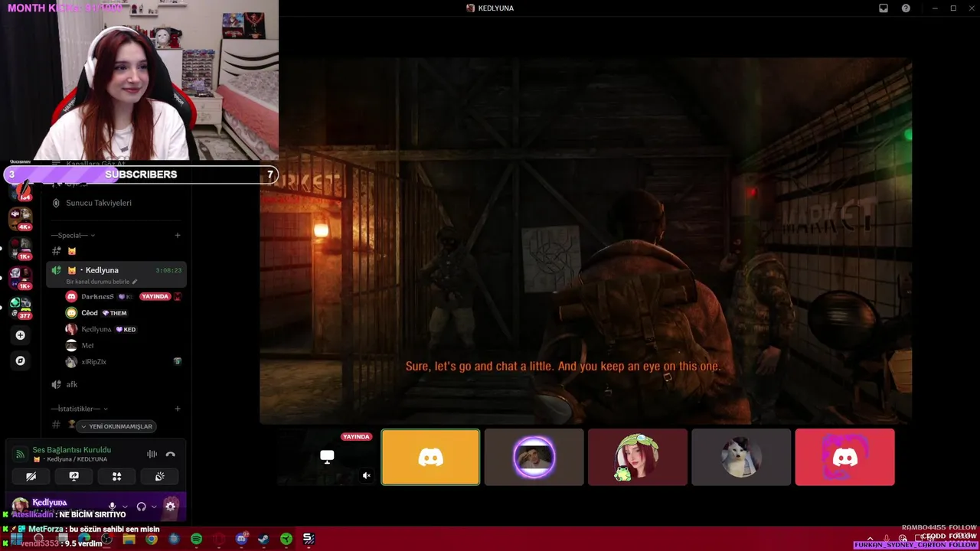Click the YENİ OKUNMAMIŞLAR new unreads pill
980x551 pixels.
pyautogui.click(x=116, y=426)
